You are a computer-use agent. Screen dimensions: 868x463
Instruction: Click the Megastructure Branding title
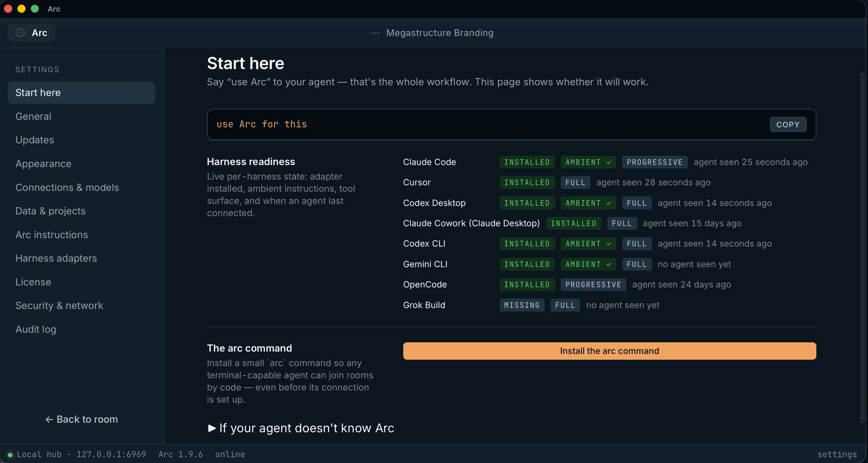pyautogui.click(x=440, y=33)
